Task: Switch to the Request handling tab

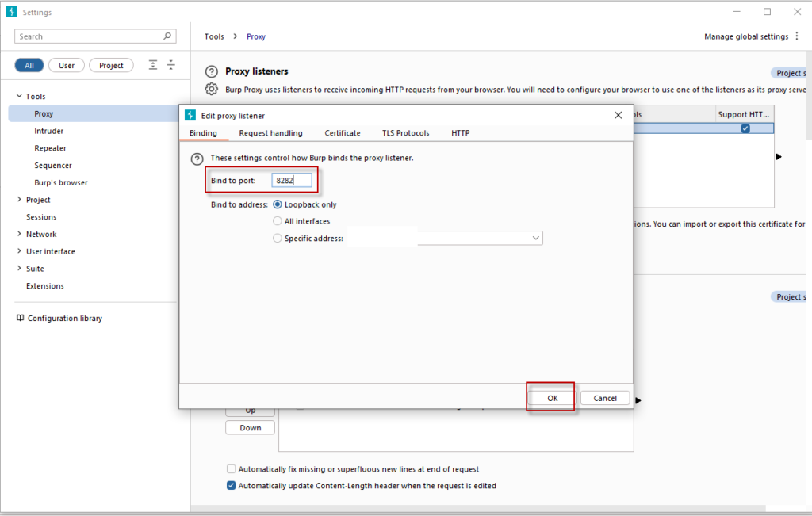Action: pyautogui.click(x=270, y=133)
